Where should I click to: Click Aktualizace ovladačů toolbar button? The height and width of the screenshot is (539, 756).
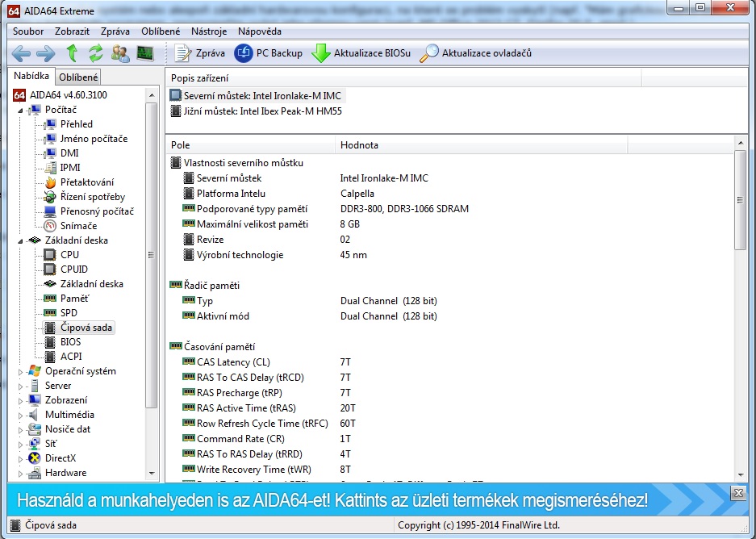tap(476, 53)
